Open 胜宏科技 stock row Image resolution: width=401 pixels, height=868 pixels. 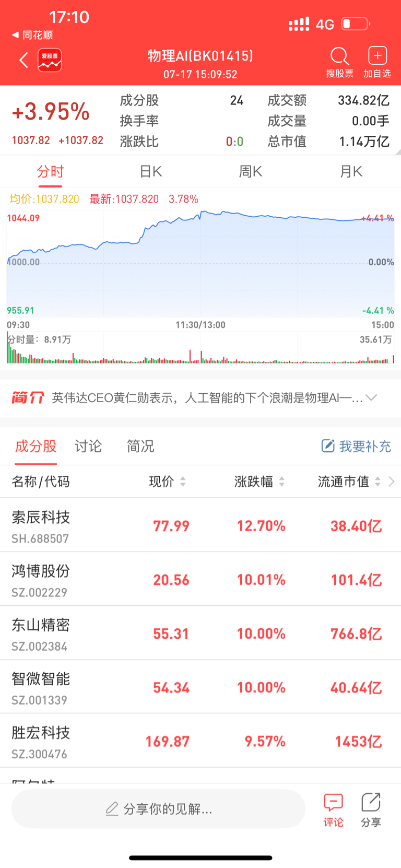[x=200, y=740]
